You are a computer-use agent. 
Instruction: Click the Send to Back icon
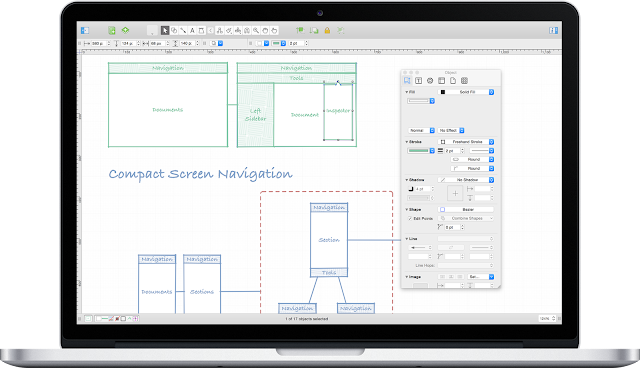pyautogui.click(x=314, y=31)
